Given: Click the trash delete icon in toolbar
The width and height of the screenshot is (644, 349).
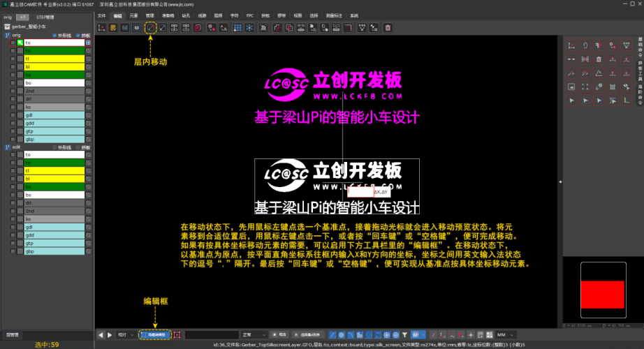Looking at the screenshot, I should pos(387,28).
